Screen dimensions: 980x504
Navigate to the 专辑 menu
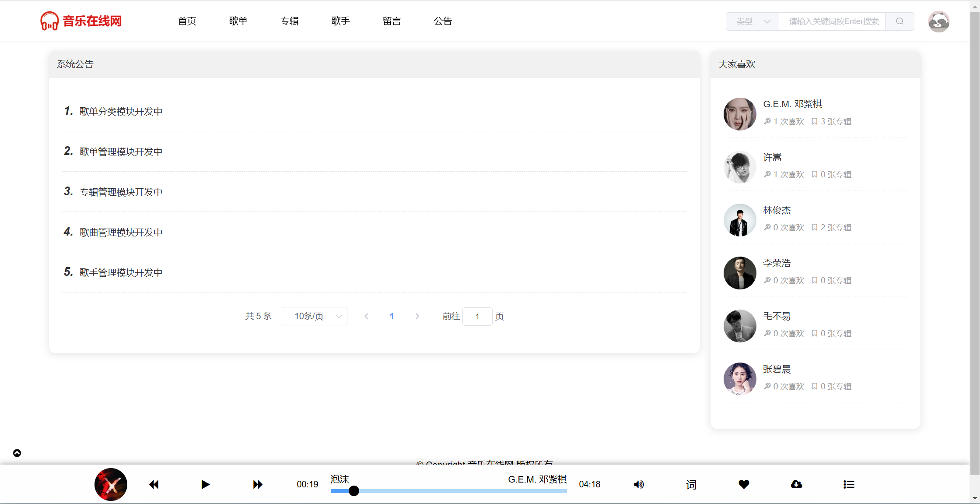pos(289,21)
